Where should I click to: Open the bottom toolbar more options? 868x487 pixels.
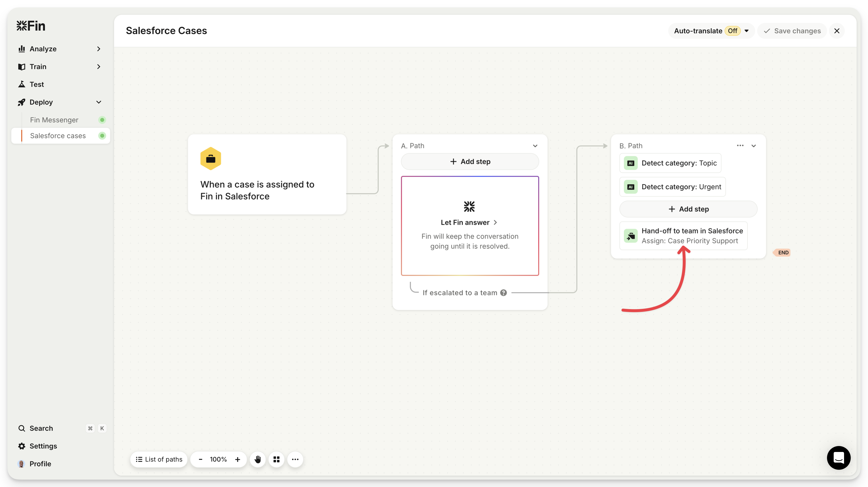coord(295,459)
